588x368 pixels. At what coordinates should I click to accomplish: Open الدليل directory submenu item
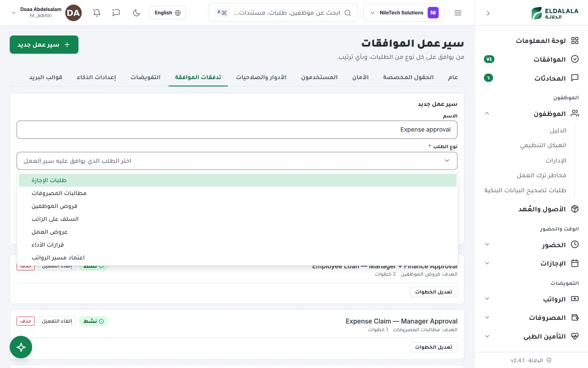pos(558,131)
